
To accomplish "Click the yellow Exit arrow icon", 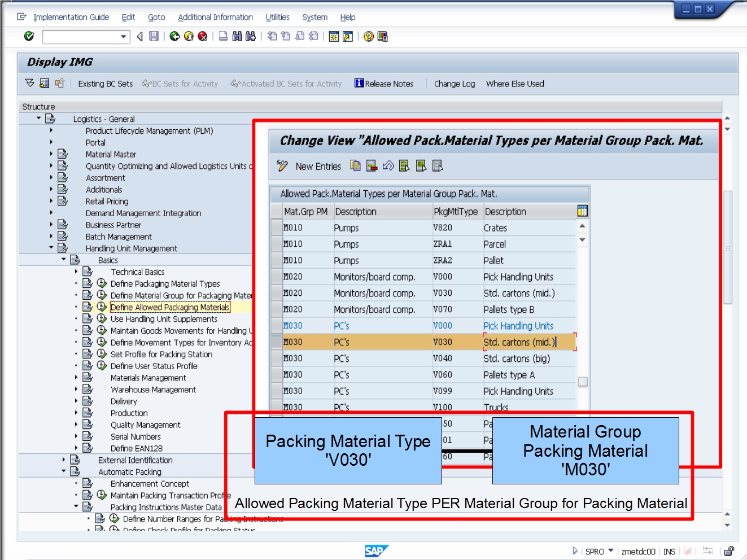I will click(x=189, y=37).
